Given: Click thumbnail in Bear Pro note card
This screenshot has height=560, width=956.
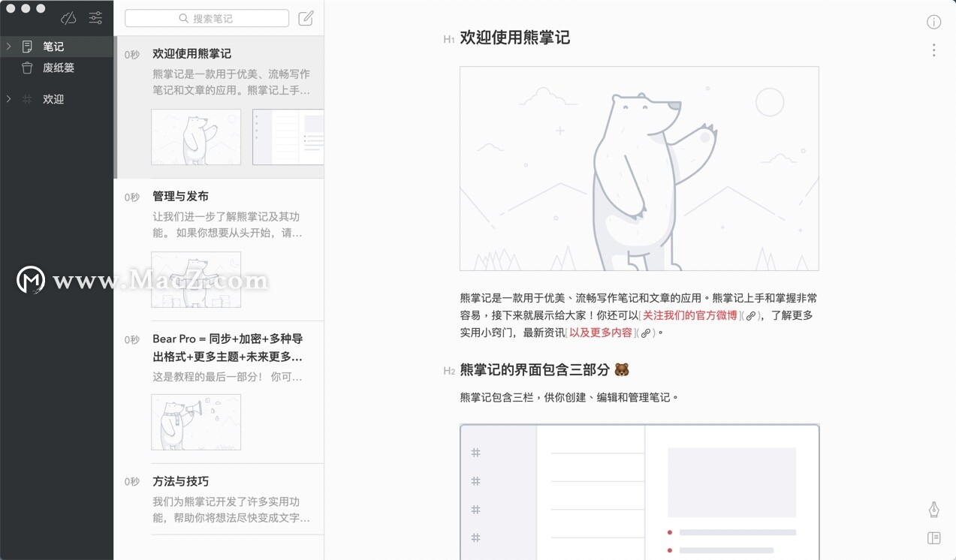Looking at the screenshot, I should tap(196, 422).
